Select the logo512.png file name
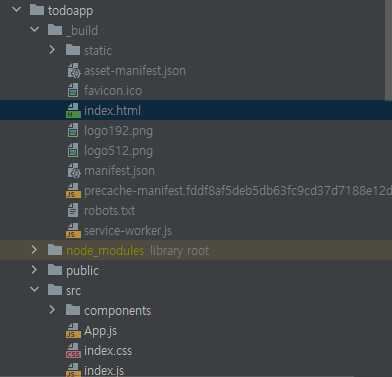This screenshot has height=377, width=392. (x=118, y=151)
